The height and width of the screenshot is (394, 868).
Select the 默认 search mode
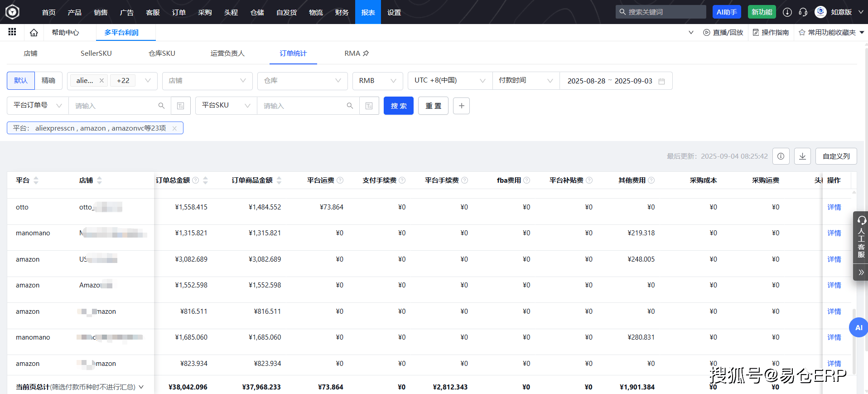tap(21, 81)
